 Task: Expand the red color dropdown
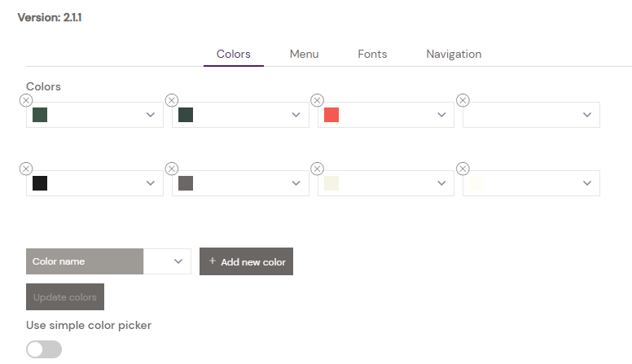pos(441,115)
